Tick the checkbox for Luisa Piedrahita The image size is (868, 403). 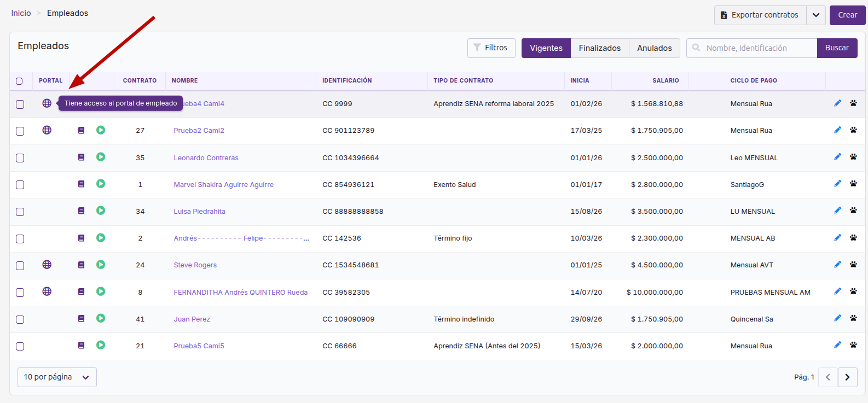click(20, 212)
